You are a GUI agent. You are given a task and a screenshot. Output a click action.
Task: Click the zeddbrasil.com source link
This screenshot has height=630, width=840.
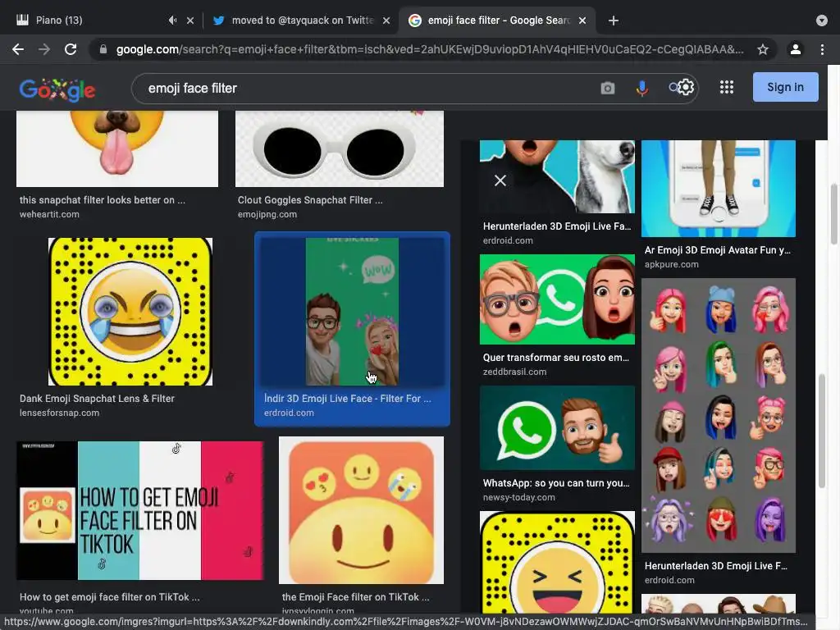pyautogui.click(x=515, y=372)
